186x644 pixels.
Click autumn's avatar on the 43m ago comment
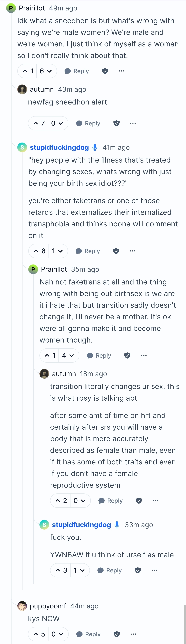coord(22,89)
